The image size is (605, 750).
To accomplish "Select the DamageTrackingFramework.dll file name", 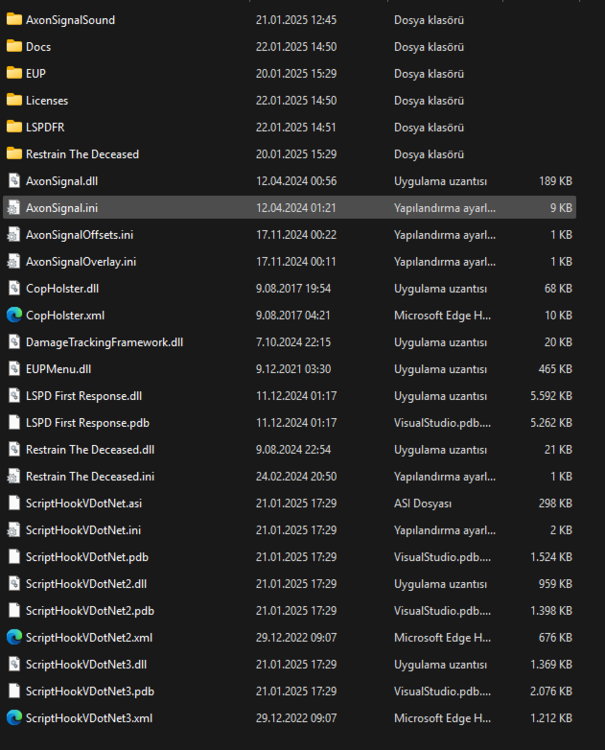I will pyautogui.click(x=104, y=342).
